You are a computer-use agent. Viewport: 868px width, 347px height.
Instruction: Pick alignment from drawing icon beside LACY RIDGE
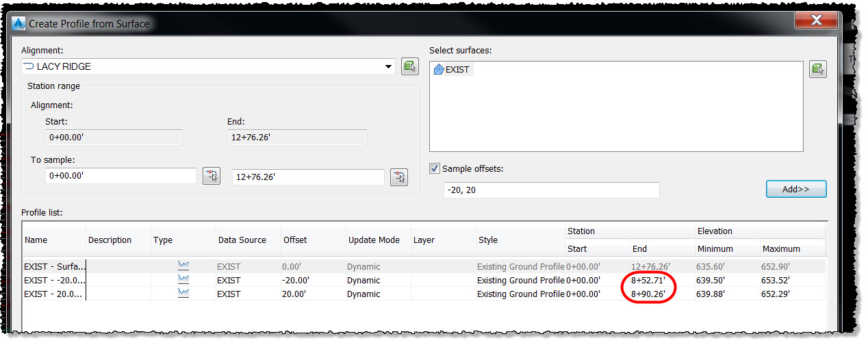tap(410, 66)
